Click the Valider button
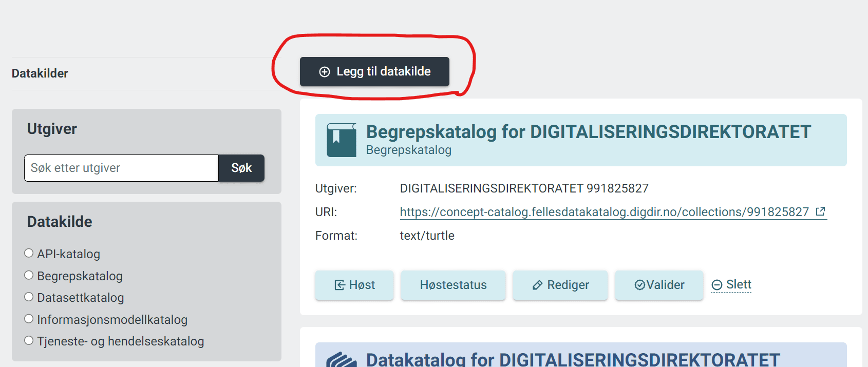 659,285
